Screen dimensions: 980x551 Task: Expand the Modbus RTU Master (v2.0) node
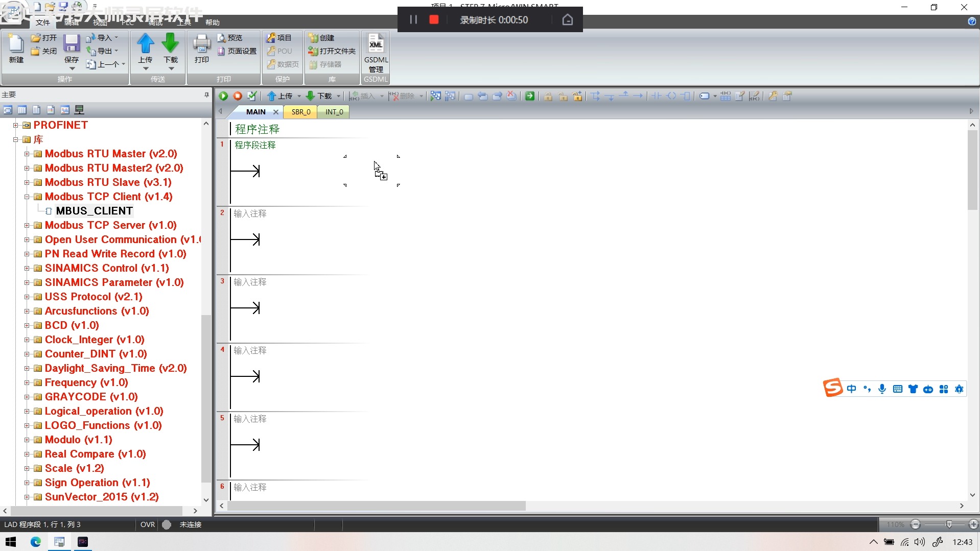tap(27, 154)
